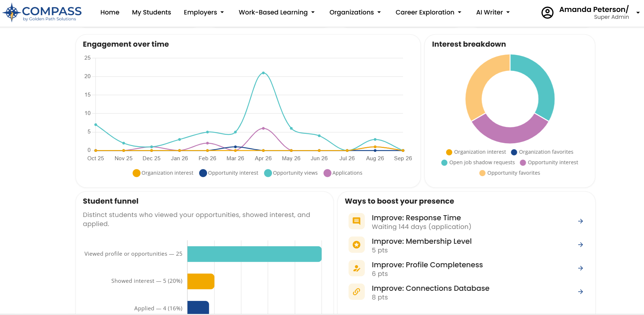Click the Applied blue funnel bar
The width and height of the screenshot is (644, 315).
[198, 307]
